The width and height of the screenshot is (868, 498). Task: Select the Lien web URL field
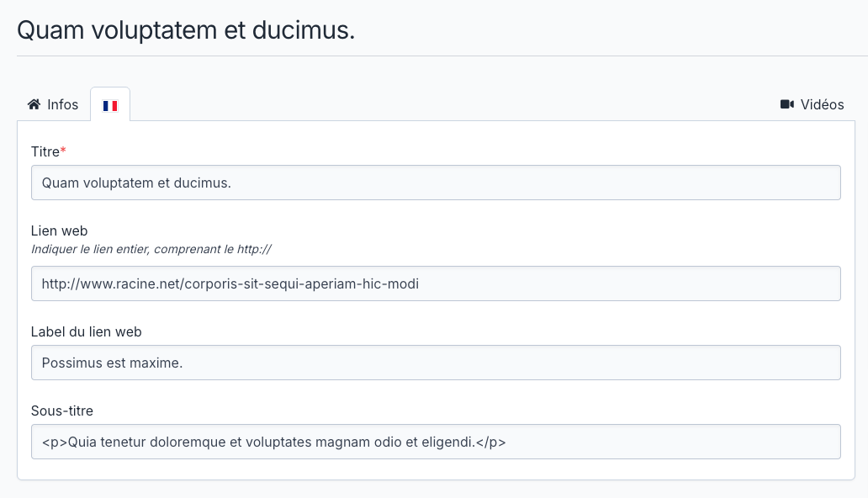(x=436, y=283)
